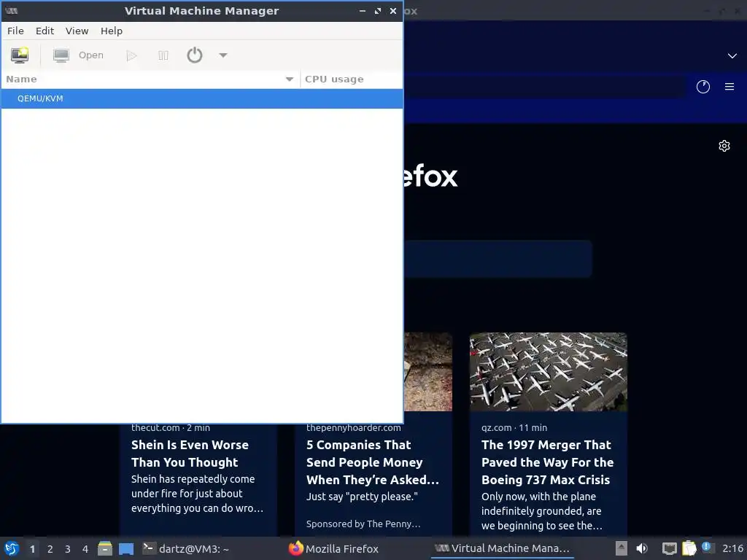The image size is (747, 560).
Task: Open The 1997 Merger article headline
Action: point(547,462)
